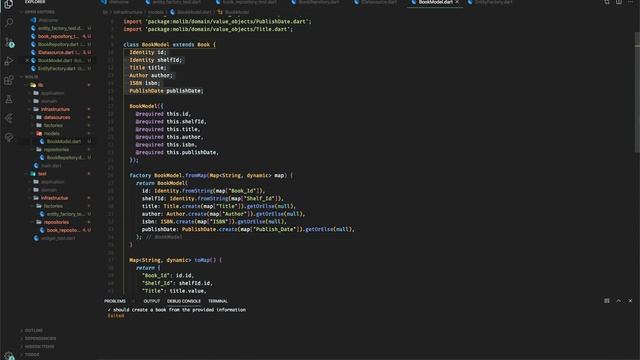
Task: Open Run and Debug view in the activity bar
Action: tap(9, 61)
